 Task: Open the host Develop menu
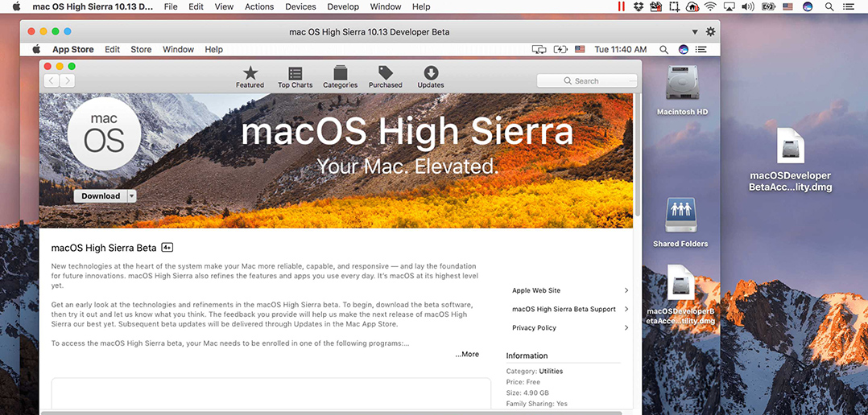[x=343, y=6]
